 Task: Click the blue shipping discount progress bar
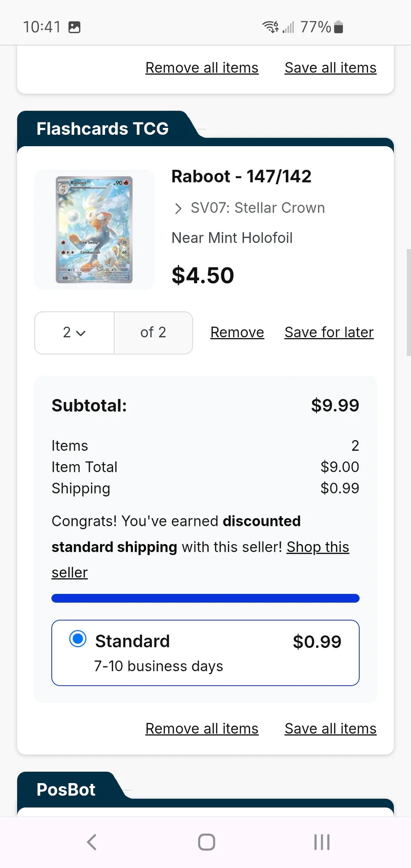[205, 598]
